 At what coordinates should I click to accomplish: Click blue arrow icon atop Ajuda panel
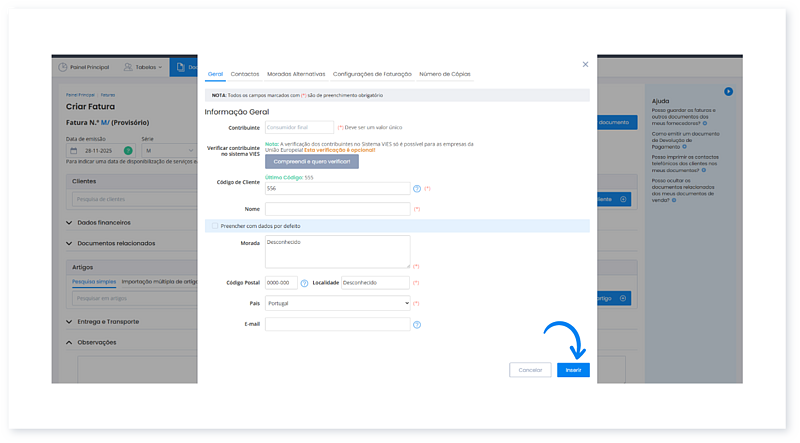[729, 91]
